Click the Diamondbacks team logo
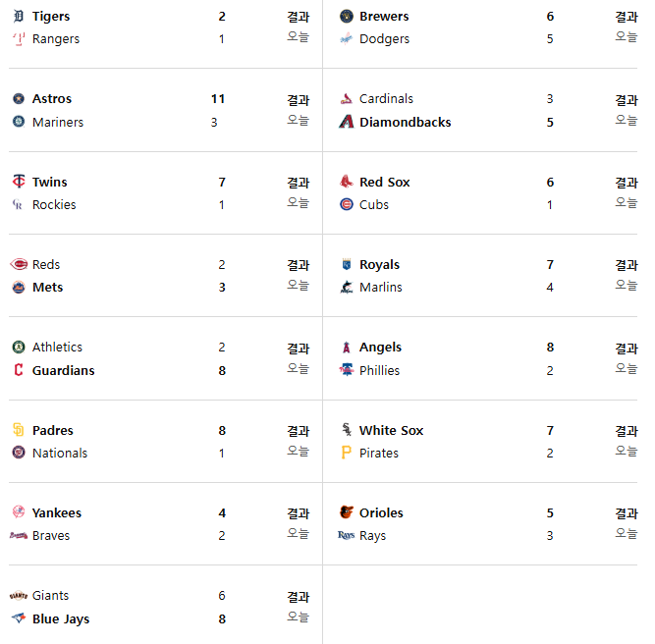Viewport: 655px width, 644px height. [x=347, y=122]
